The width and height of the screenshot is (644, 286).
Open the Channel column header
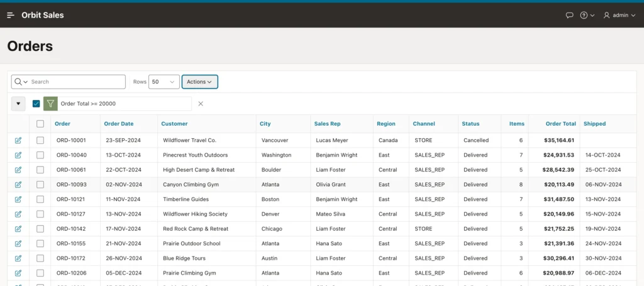pyautogui.click(x=424, y=123)
